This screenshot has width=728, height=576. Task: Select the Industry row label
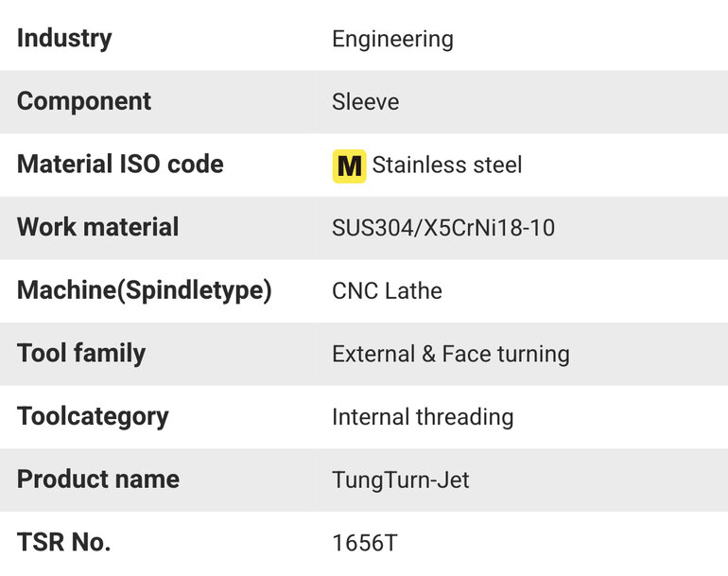click(64, 39)
